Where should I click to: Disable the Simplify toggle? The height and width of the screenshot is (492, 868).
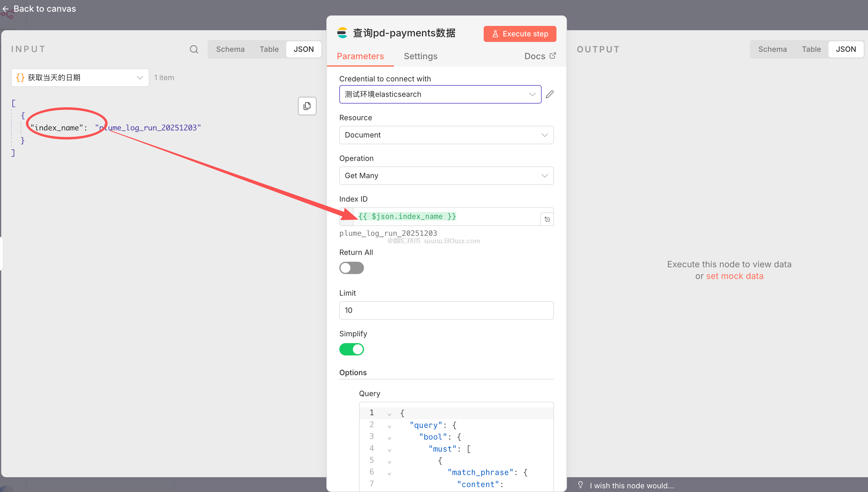[x=351, y=349]
